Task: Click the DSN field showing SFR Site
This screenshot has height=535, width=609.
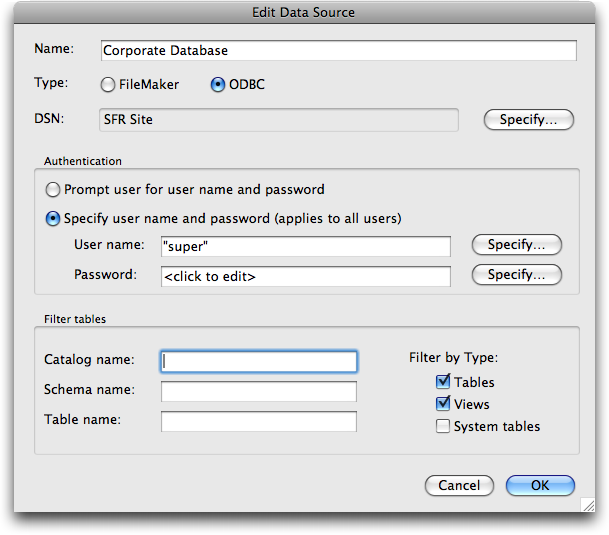Action: pos(279,120)
